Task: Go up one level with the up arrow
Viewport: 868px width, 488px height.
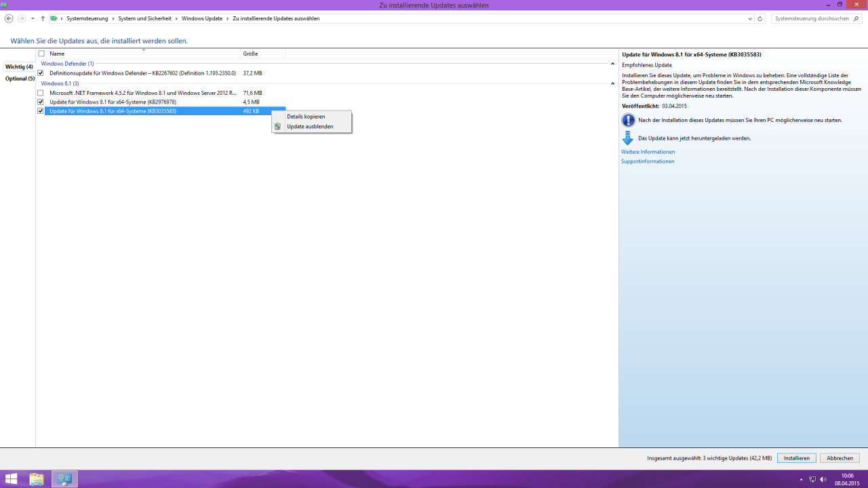Action: click(x=43, y=18)
